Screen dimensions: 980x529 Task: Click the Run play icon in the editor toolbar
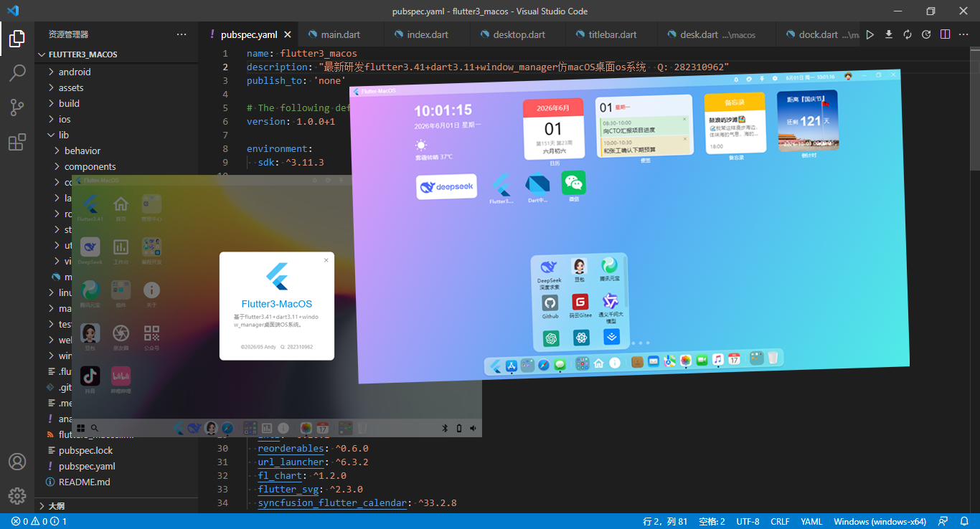pos(870,34)
